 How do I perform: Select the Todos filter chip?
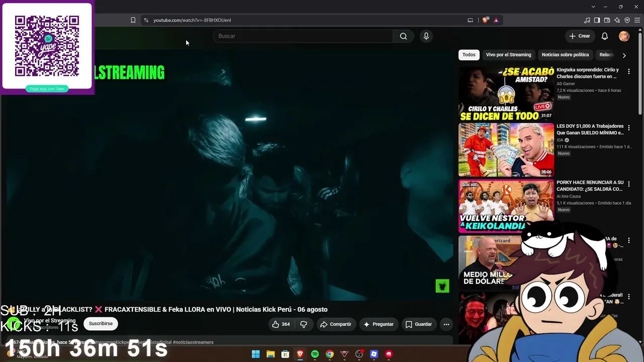[x=469, y=55]
